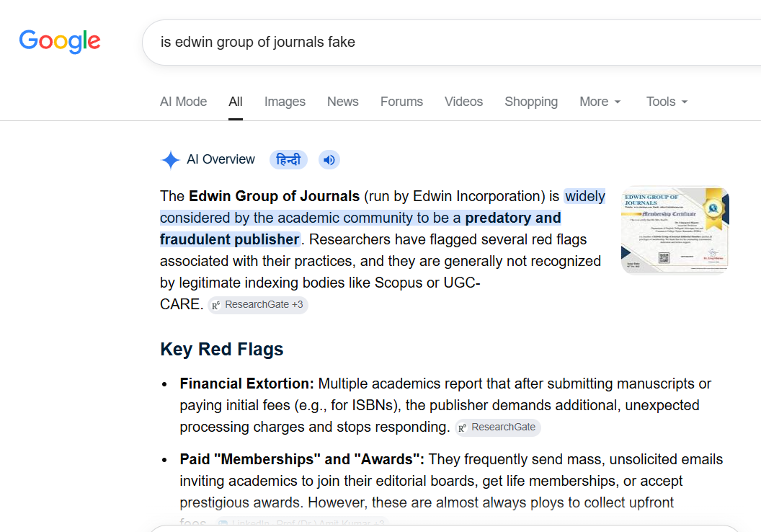Image resolution: width=761 pixels, height=532 pixels.
Task: Switch to the AI Mode tab
Action: coord(184,102)
